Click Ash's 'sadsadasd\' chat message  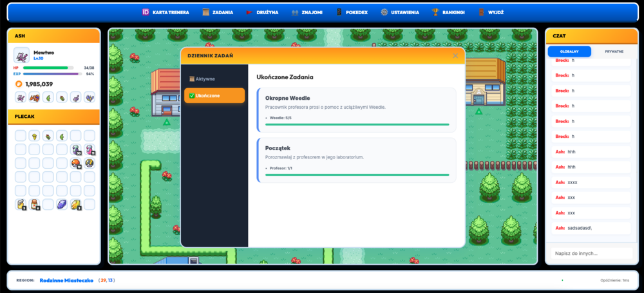tap(591, 228)
